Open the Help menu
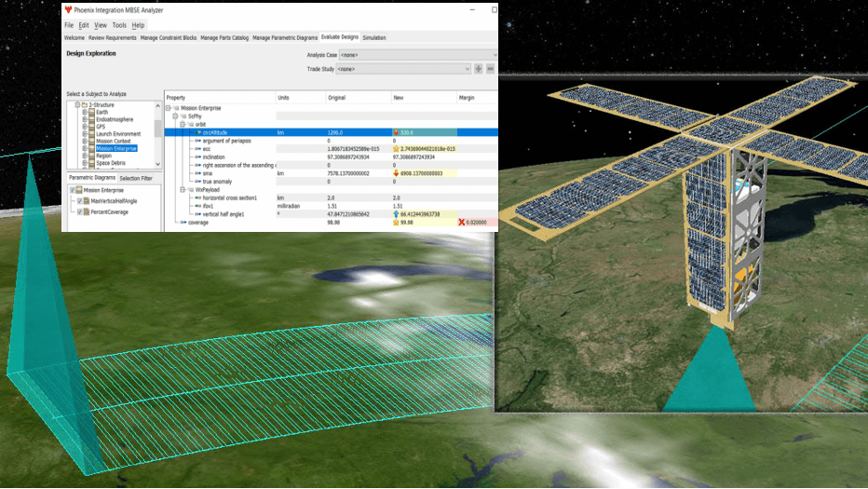 (138, 25)
